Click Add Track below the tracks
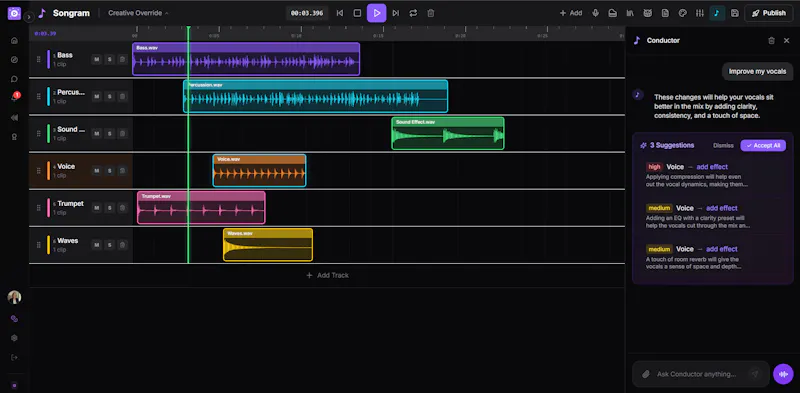 pyautogui.click(x=327, y=276)
